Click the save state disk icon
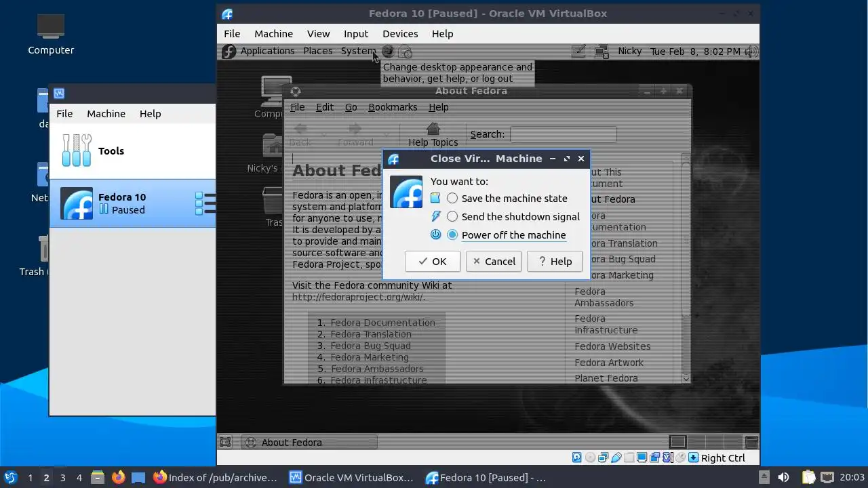Image resolution: width=868 pixels, height=488 pixels. click(435, 199)
